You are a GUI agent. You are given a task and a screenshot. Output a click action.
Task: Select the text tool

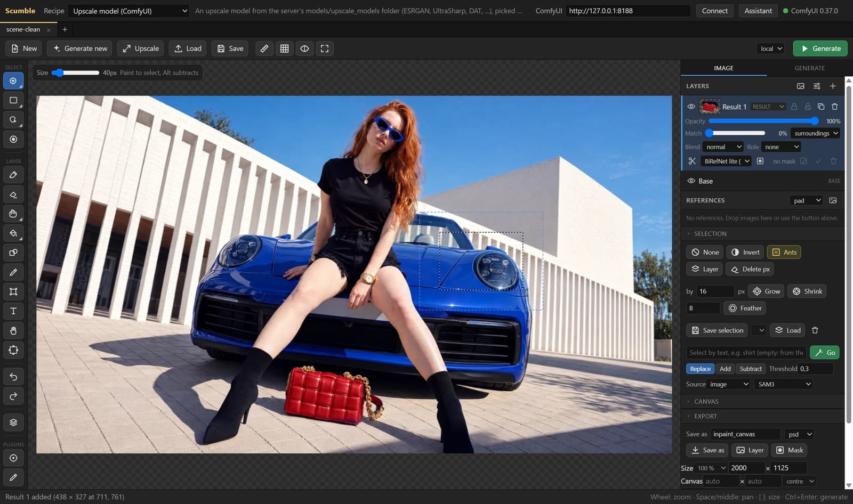pos(13,311)
